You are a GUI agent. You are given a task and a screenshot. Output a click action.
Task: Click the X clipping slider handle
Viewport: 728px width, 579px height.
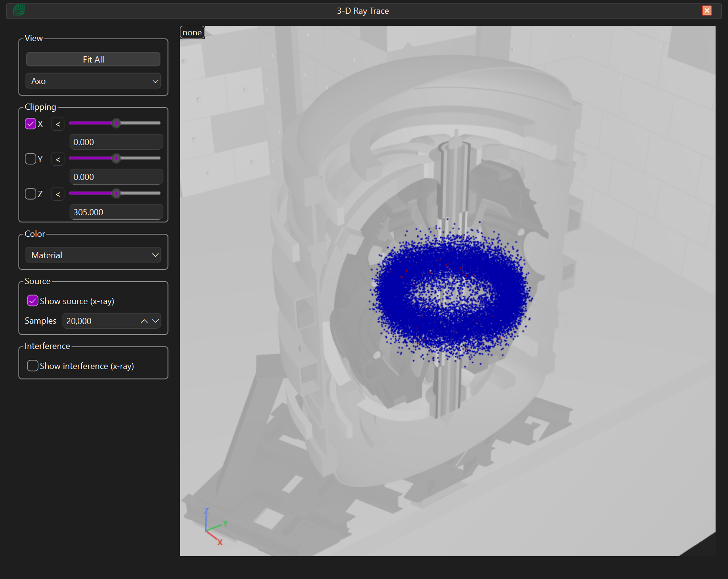[x=116, y=123]
